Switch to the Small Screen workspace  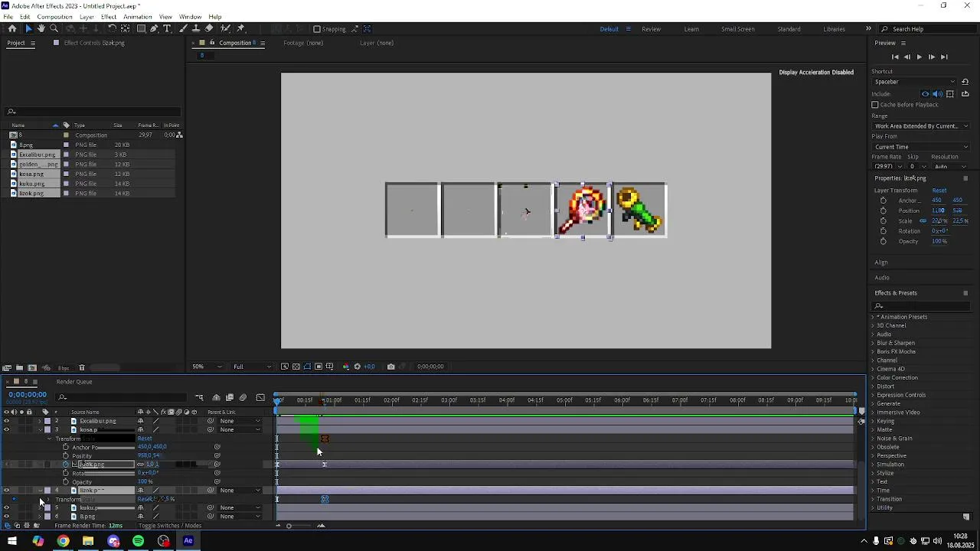click(x=738, y=29)
